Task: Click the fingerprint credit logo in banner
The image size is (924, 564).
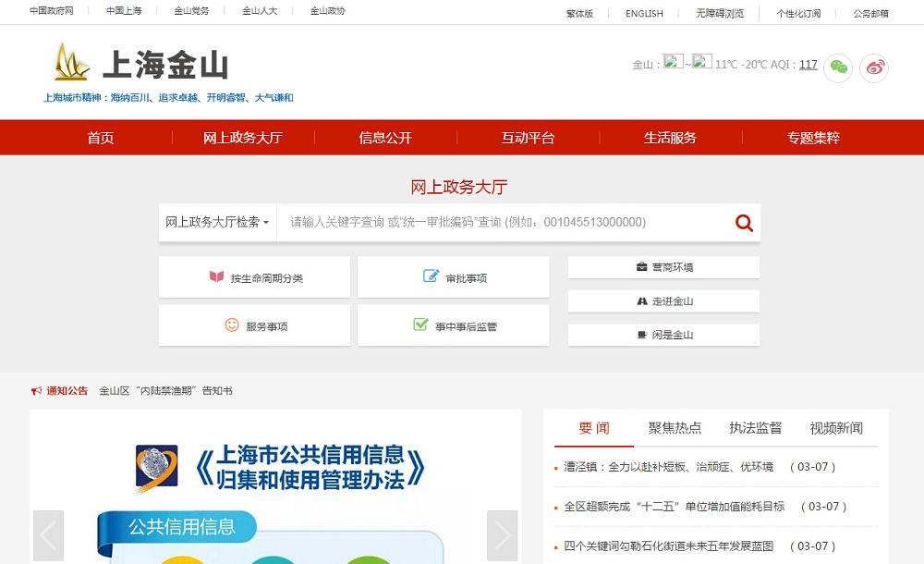Action: [x=157, y=469]
